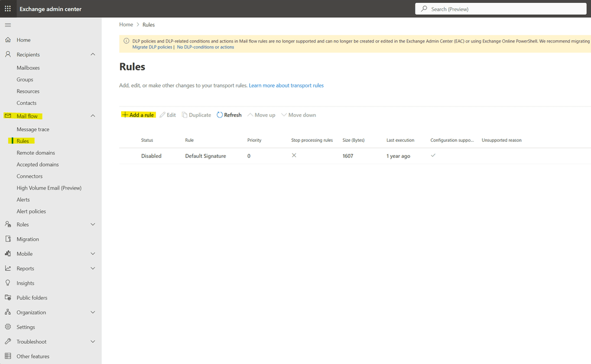Screen dimensions: 591x364
Task: Collapse the navigation hamburger menu
Action: tap(8, 25)
